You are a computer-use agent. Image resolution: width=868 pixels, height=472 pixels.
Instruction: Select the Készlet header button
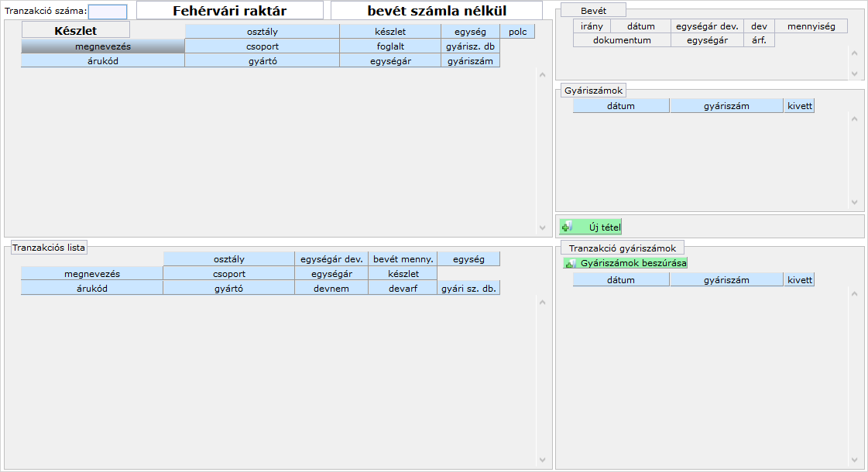tap(75, 31)
